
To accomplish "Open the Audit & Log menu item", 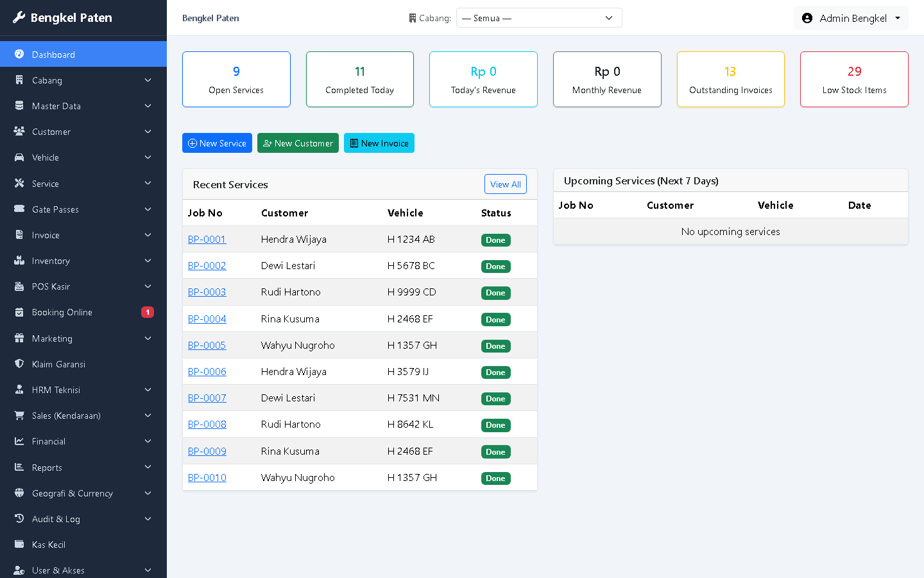I will click(x=83, y=519).
